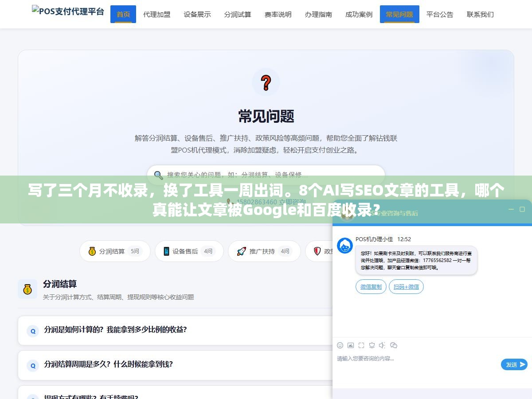This screenshot has width=532, height=399.
Task: Open the 代理加盟 nav item
Action: pos(156,14)
